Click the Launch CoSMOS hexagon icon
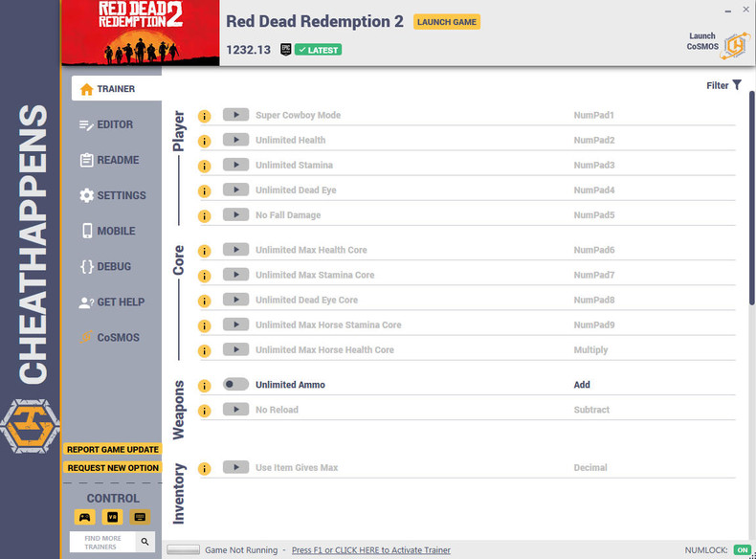 [735, 46]
